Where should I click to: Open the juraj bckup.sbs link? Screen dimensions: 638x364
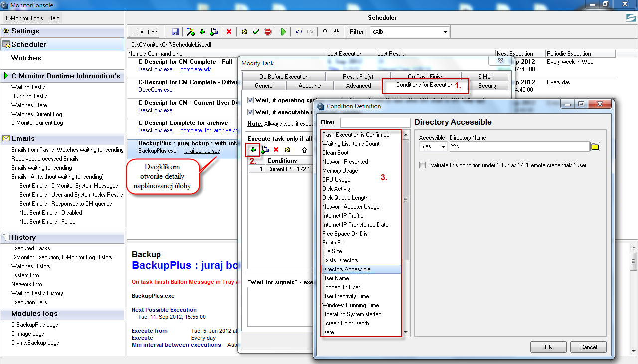click(x=202, y=150)
